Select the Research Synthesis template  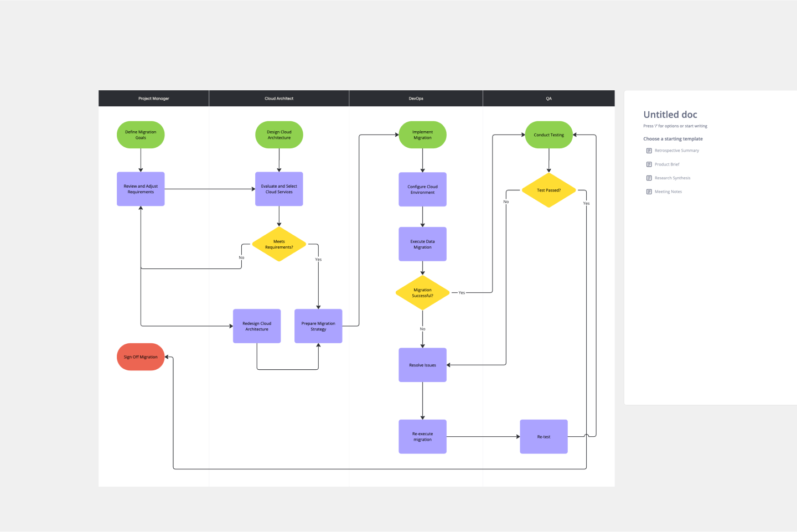pyautogui.click(x=672, y=178)
